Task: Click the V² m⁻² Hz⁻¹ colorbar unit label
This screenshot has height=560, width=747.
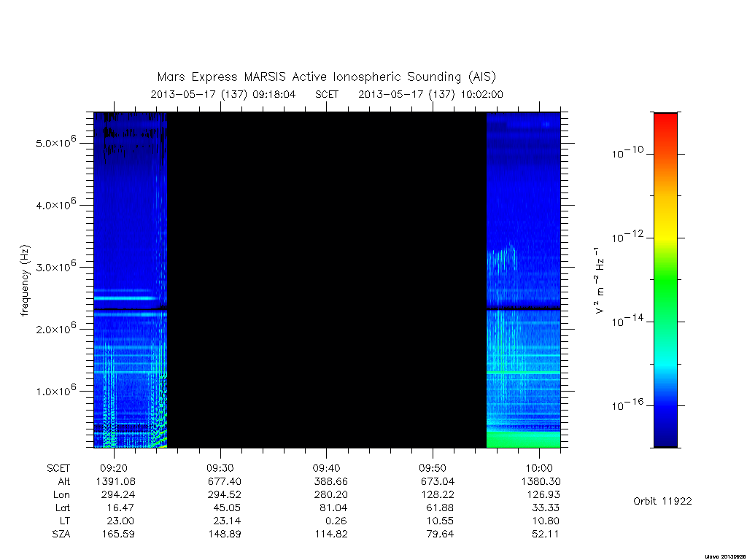Action: (x=600, y=281)
